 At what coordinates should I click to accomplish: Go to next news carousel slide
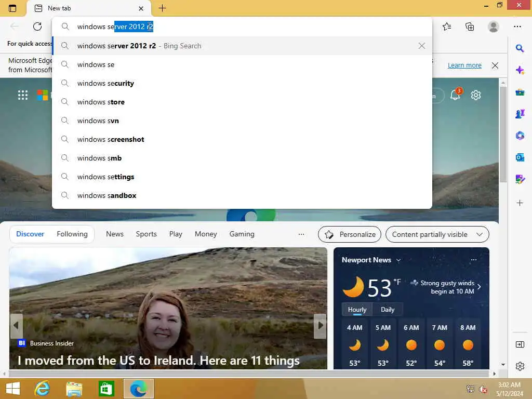320,326
